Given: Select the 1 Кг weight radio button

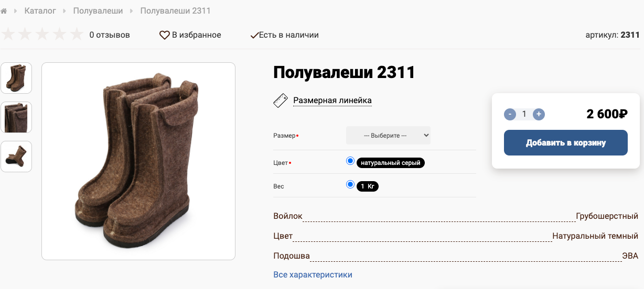Looking at the screenshot, I should coord(350,184).
